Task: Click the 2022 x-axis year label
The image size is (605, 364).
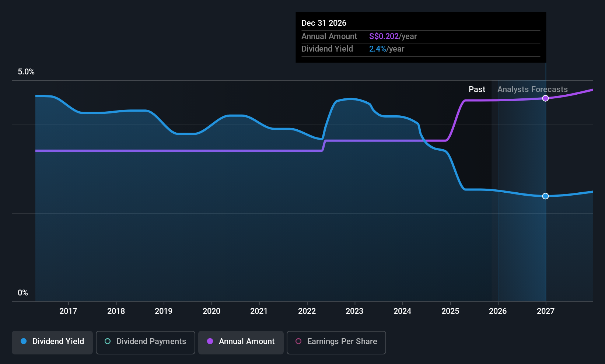Action: [x=307, y=311]
